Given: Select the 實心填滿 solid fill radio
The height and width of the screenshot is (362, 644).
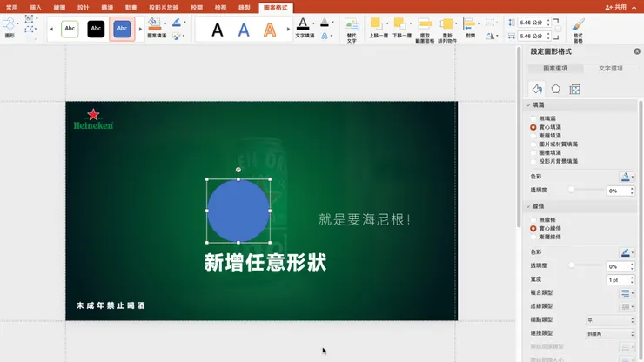Looking at the screenshot, I should (x=533, y=127).
